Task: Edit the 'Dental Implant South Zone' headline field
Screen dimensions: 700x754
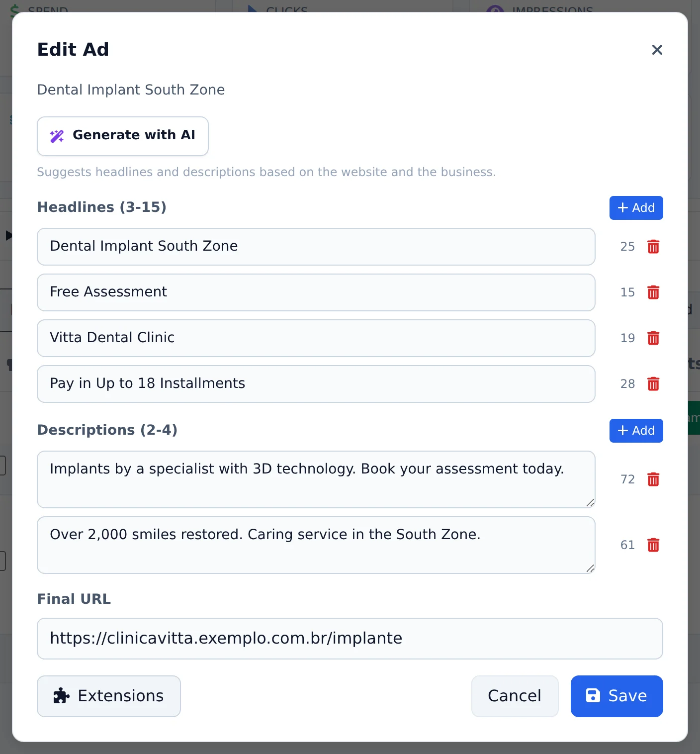Action: tap(316, 247)
